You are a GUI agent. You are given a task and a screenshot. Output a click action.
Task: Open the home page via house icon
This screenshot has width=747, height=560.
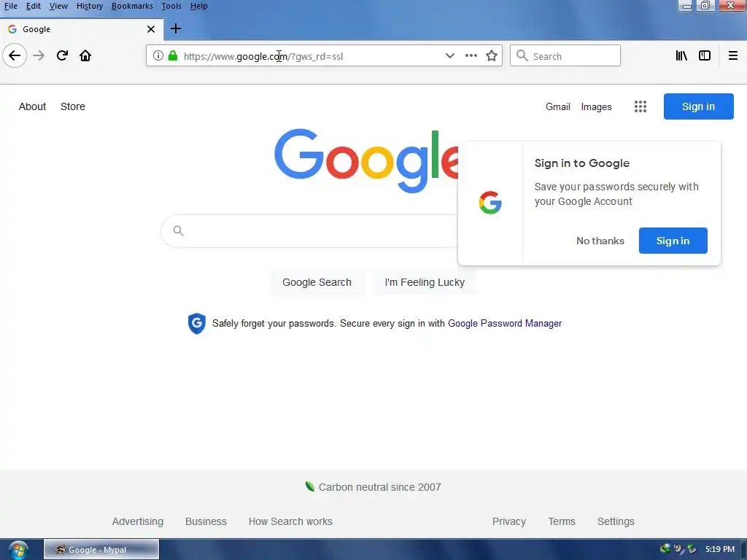click(85, 55)
